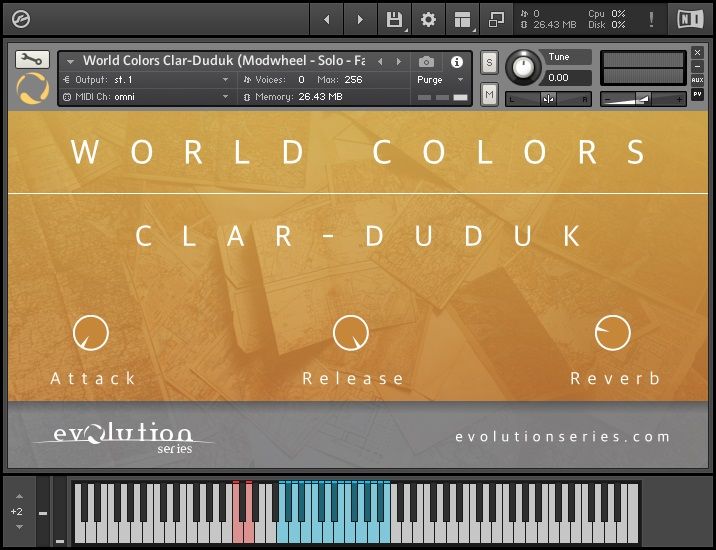The image size is (716, 550).
Task: Click the Voices count value 0
Action: tap(301, 79)
